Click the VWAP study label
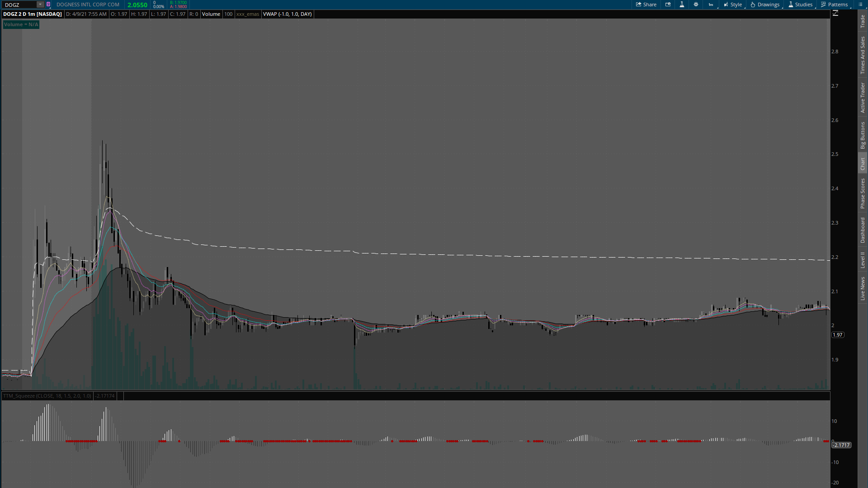 287,14
